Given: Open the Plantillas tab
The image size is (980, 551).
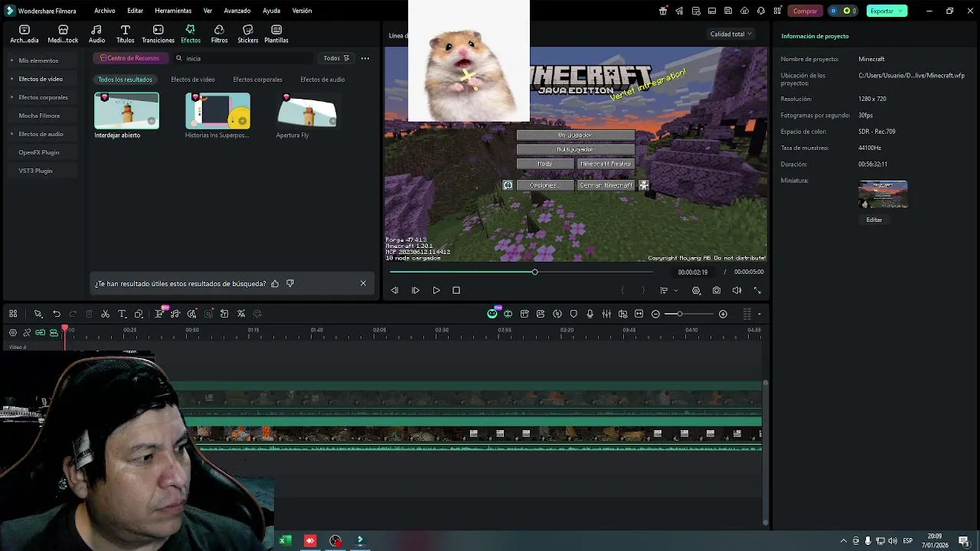Looking at the screenshot, I should click(276, 34).
